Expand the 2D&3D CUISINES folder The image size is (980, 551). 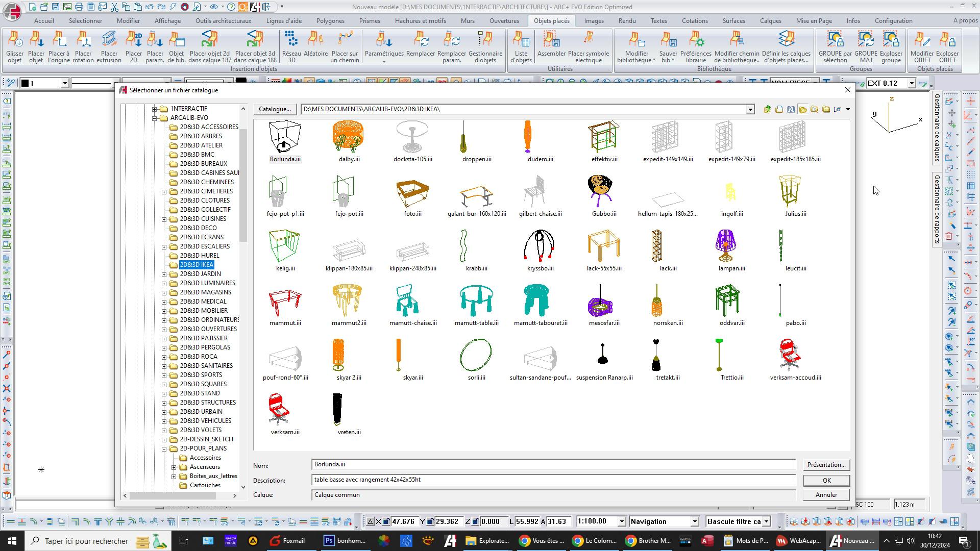click(x=164, y=219)
